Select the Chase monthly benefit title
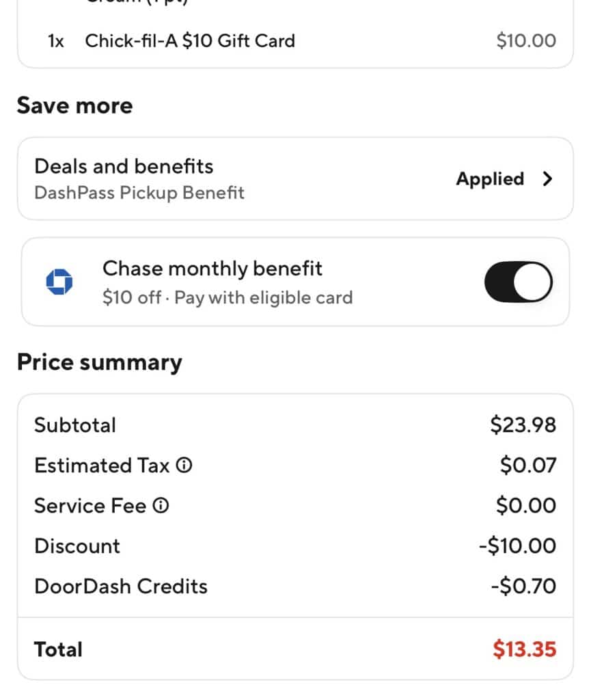Image resolution: width=591 pixels, height=700 pixels. click(212, 269)
